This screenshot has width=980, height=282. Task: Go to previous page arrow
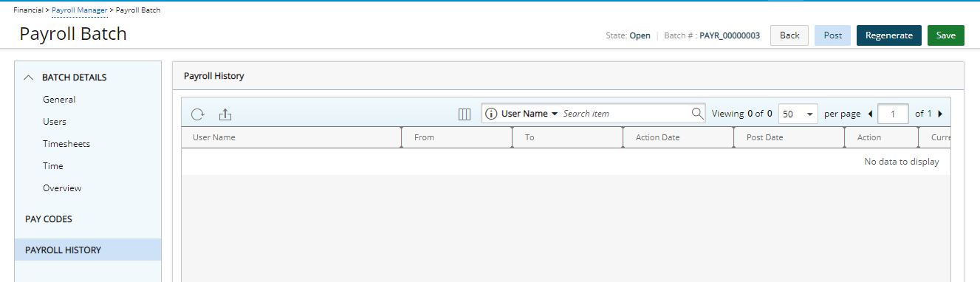(870, 114)
